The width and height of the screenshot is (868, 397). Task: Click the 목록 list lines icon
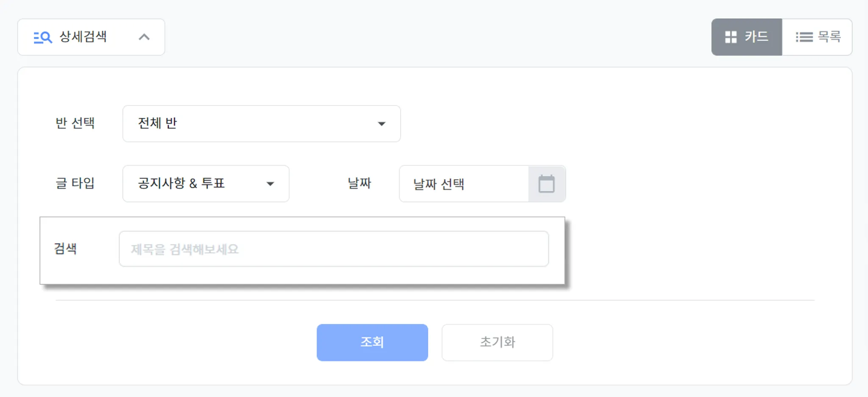click(804, 37)
